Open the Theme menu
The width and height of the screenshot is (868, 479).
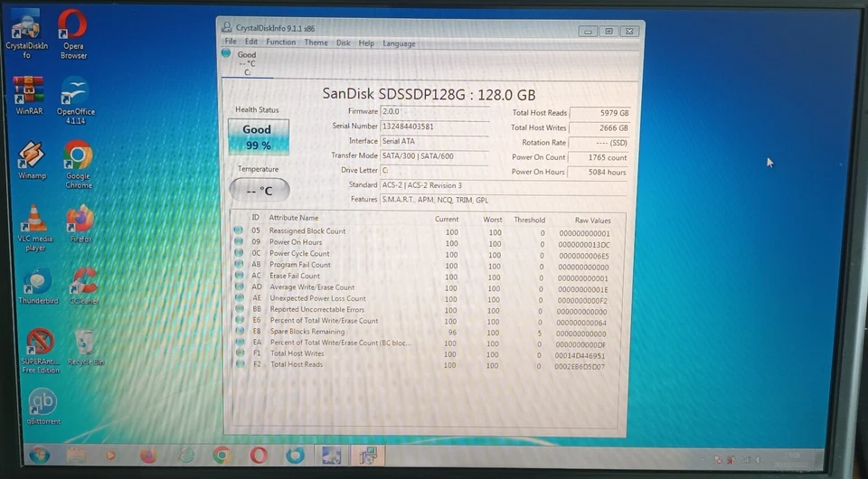(x=316, y=42)
